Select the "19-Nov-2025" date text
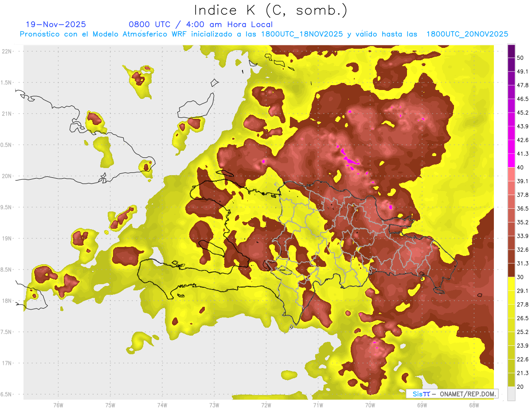The width and height of the screenshot is (532, 411). [x=56, y=24]
